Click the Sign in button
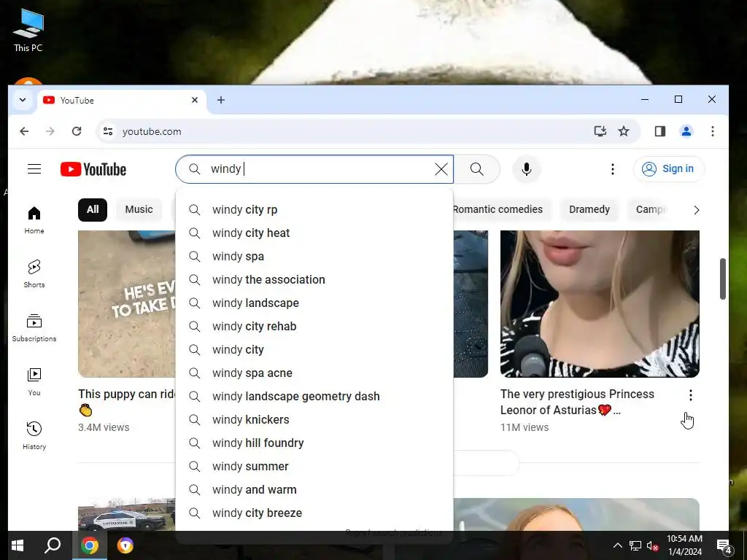 (x=669, y=169)
